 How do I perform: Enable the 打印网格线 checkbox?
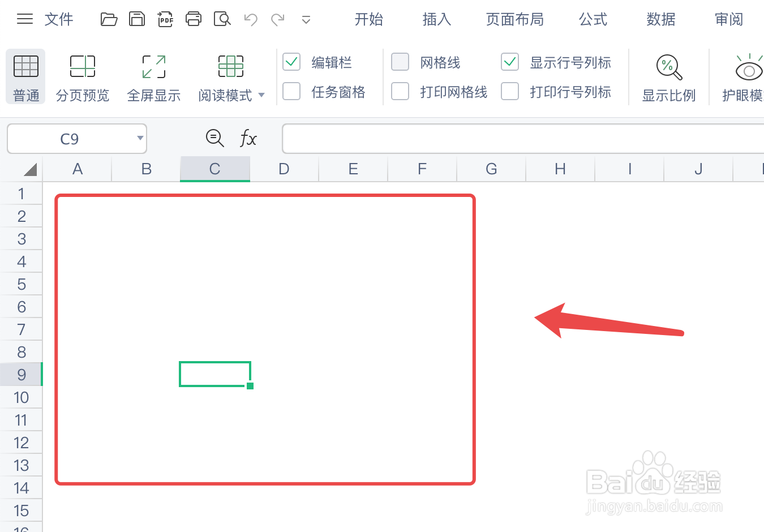point(400,91)
